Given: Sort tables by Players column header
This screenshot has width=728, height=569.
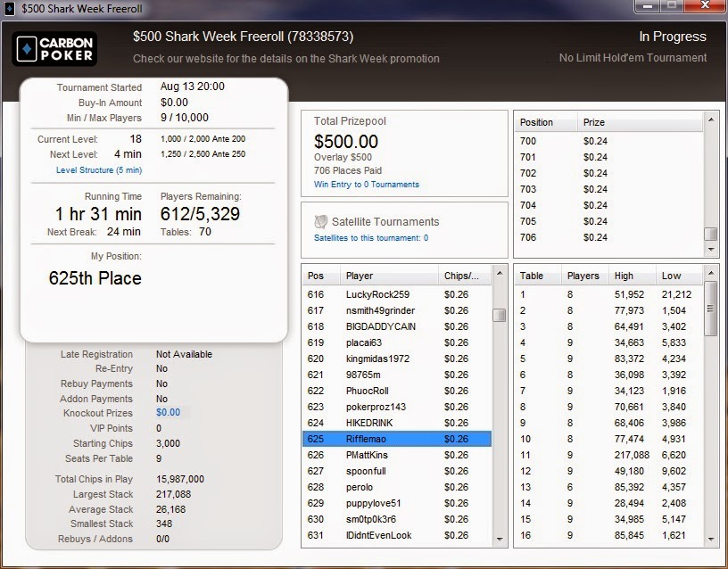Looking at the screenshot, I should tap(585, 276).
